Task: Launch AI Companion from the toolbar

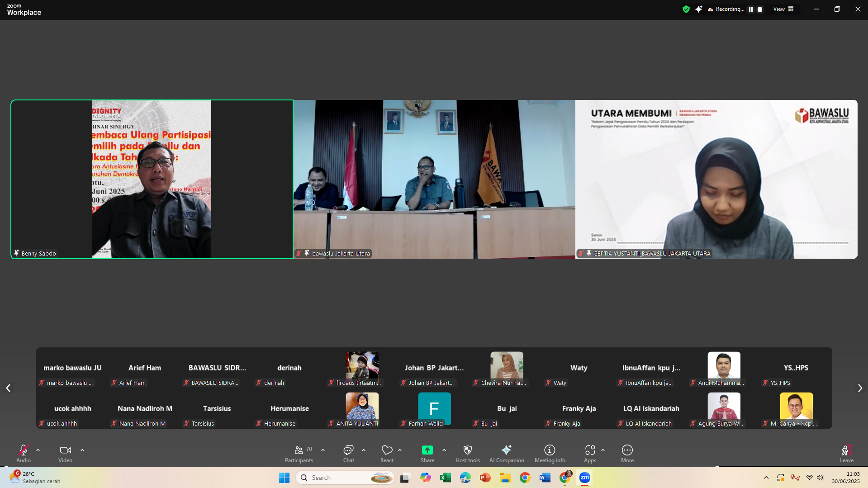Action: click(x=507, y=454)
